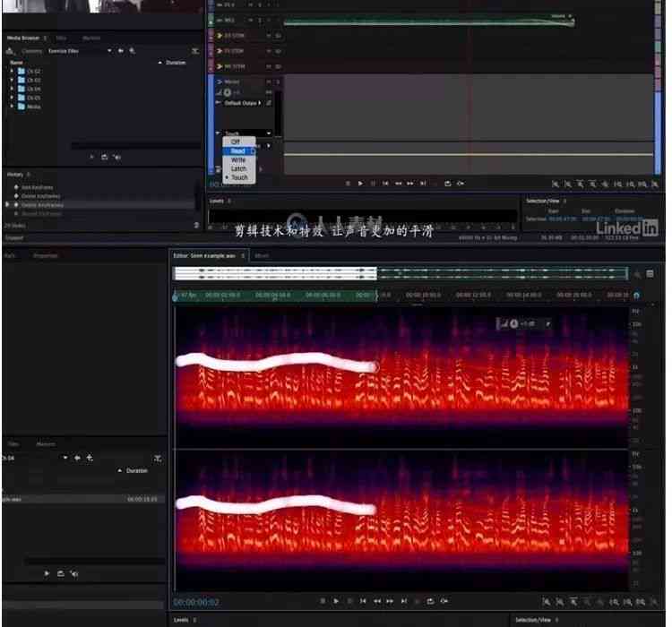Stop multitrack session playback
This screenshot has height=627, width=672.
(348, 184)
